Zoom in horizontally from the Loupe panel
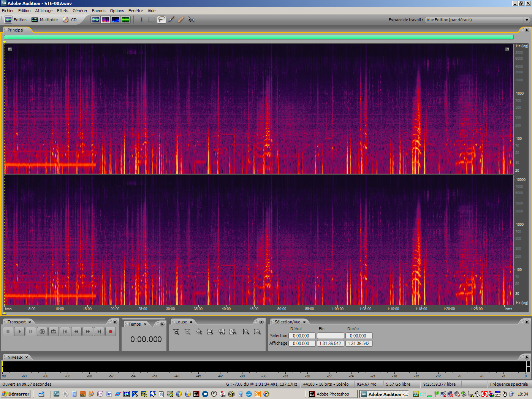This screenshot has height=399, width=532. (x=176, y=331)
